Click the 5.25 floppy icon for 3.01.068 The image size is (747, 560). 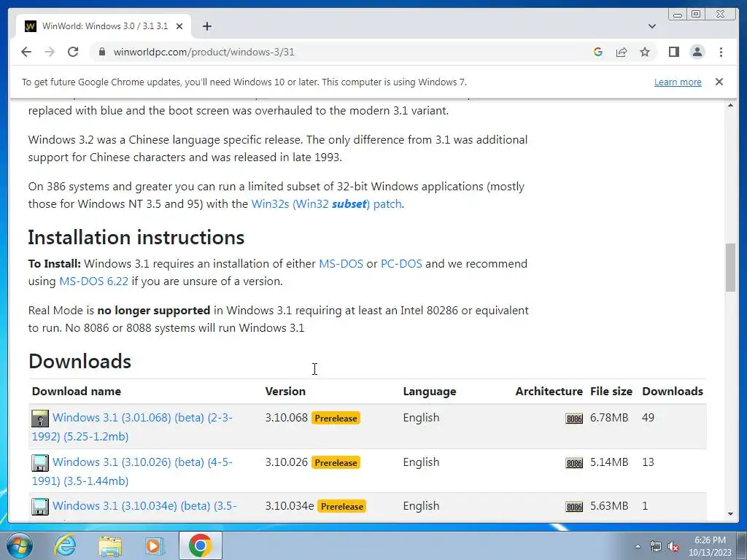pos(40,418)
